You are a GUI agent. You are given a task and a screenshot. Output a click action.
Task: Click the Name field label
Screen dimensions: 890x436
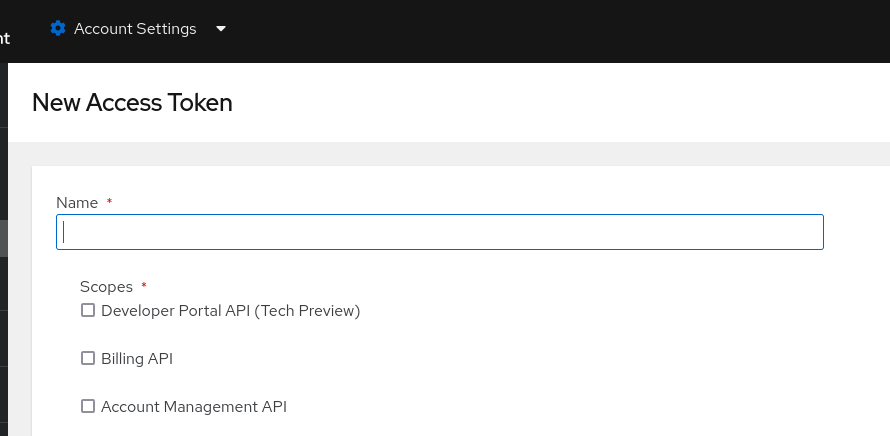click(77, 203)
